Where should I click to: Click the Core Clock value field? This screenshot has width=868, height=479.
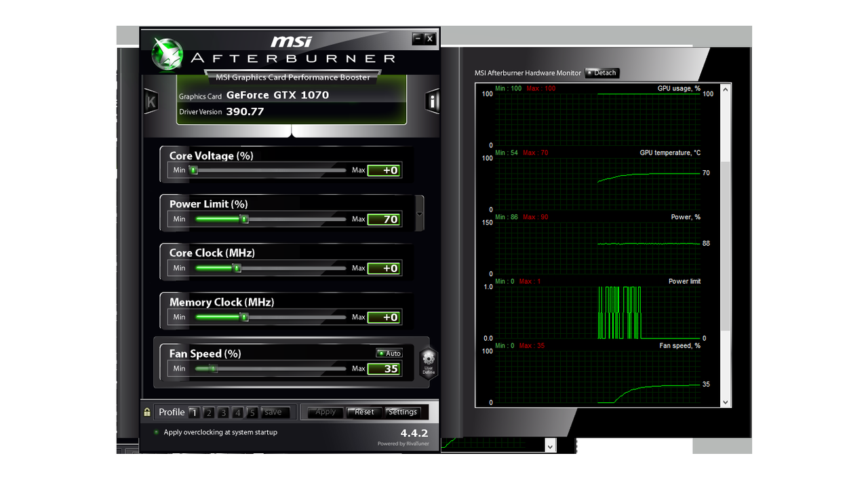[384, 268]
